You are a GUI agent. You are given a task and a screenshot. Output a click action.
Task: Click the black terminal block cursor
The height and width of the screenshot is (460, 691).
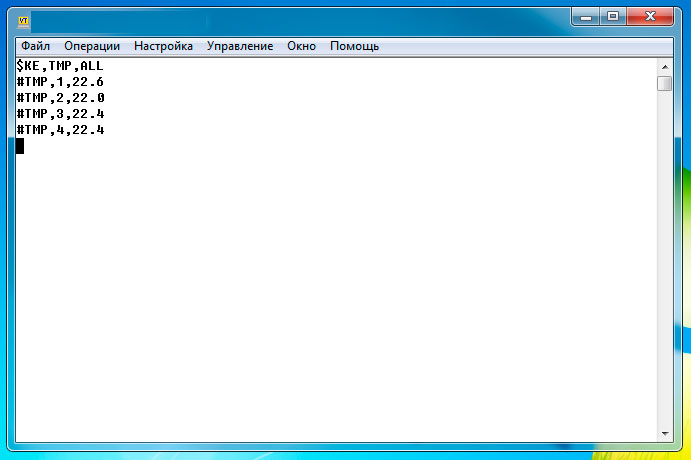[x=20, y=146]
